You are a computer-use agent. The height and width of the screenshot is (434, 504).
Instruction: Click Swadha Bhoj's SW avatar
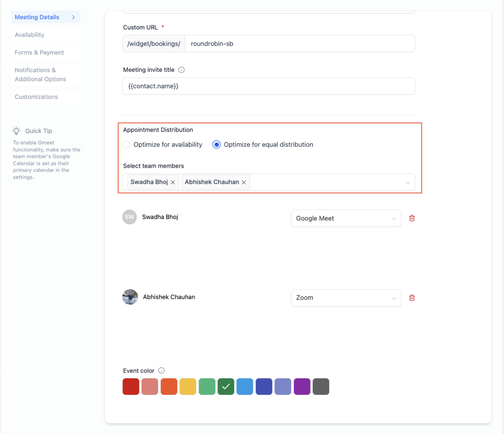click(x=129, y=217)
